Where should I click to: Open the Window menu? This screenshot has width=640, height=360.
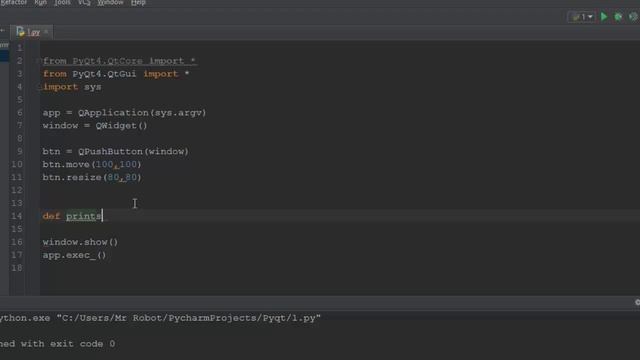[110, 2]
